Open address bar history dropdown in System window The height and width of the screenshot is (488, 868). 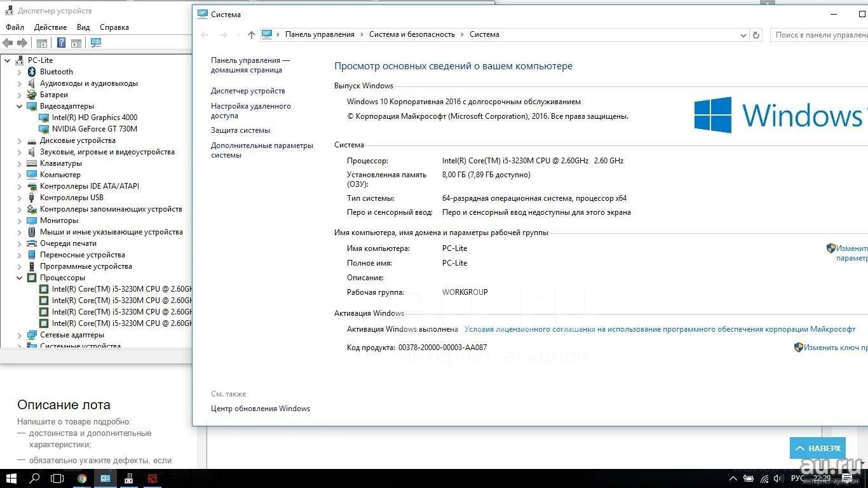[x=743, y=35]
